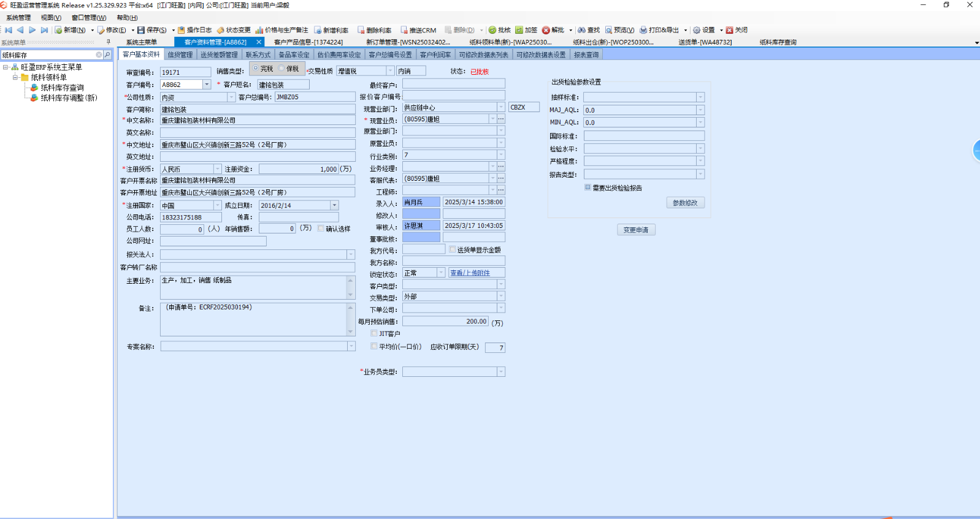Open the 查看/上传附件 link

coord(470,273)
